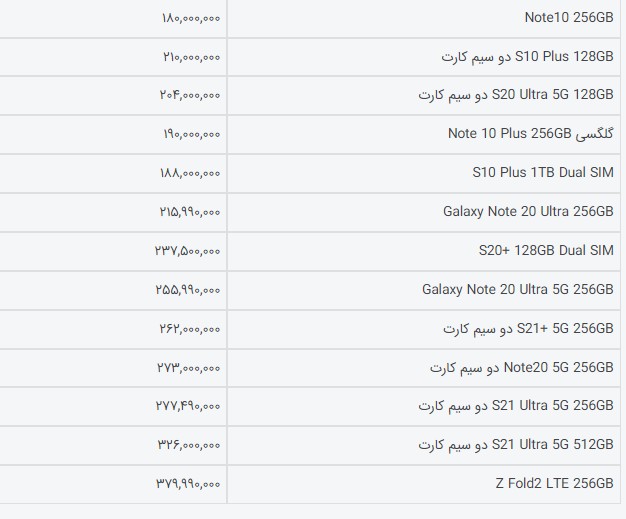Select the Galaxy Note 20 Ultra 5G 256GB name
This screenshot has height=519, width=626.
(x=517, y=289)
